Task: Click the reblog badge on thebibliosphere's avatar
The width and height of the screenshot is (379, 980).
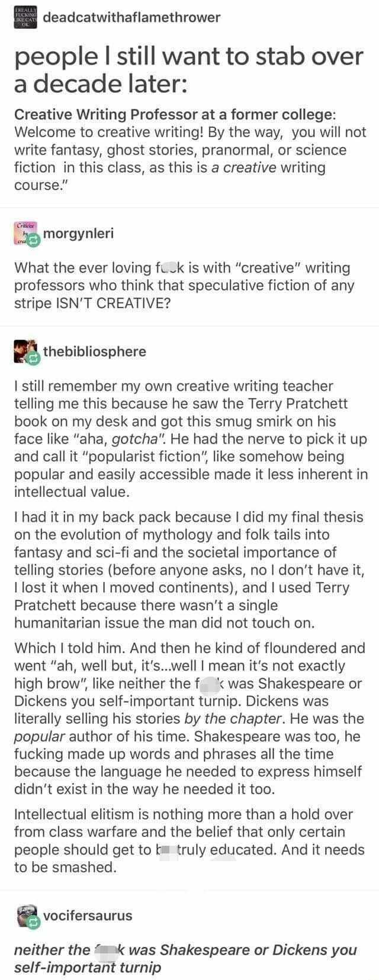Action: (34, 358)
